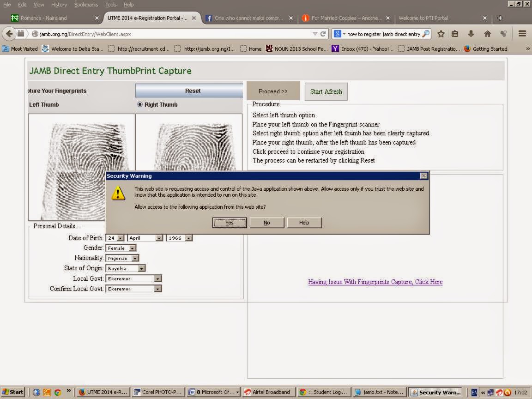This screenshot has height=399, width=532.
Task: Click Help in Security Warning dialog
Action: click(x=304, y=223)
